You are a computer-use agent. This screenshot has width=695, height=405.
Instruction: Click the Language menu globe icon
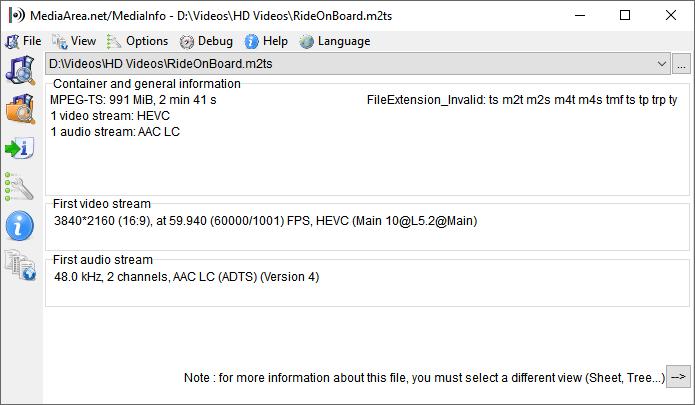click(x=306, y=42)
